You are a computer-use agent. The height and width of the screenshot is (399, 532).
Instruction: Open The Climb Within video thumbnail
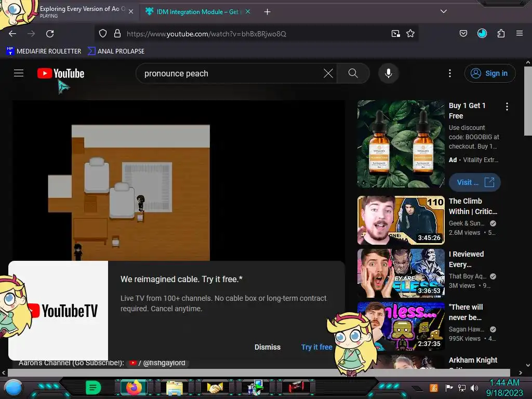click(401, 220)
